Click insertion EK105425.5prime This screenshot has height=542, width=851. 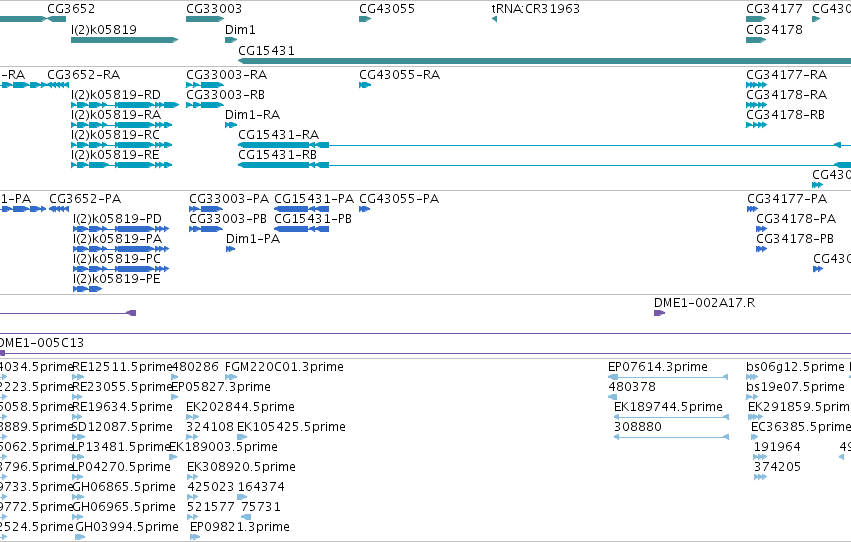(x=291, y=427)
